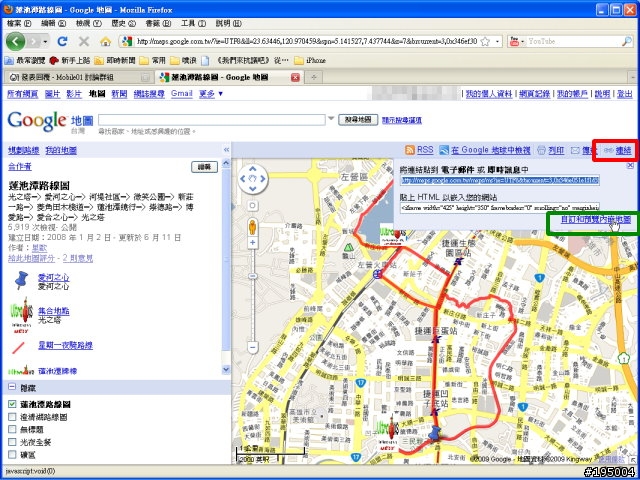Expand the 更多 dropdown menu
Viewport: 640px width, 480px height.
(x=211, y=94)
